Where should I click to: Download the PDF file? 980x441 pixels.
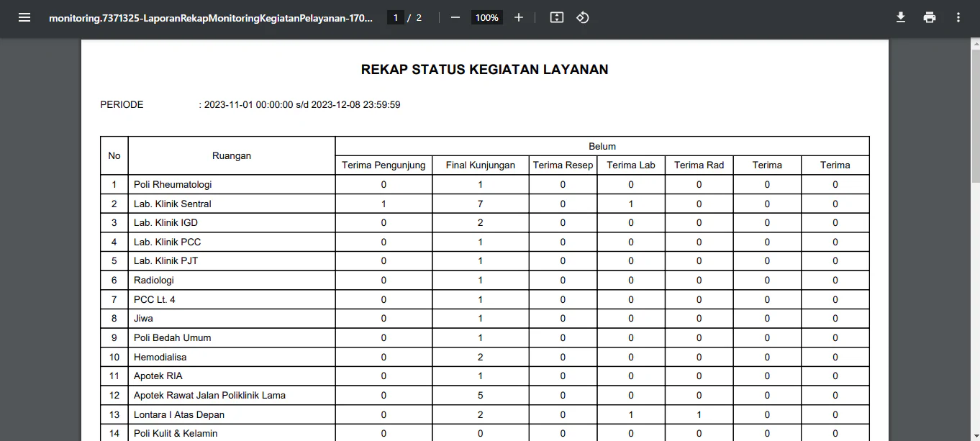900,17
